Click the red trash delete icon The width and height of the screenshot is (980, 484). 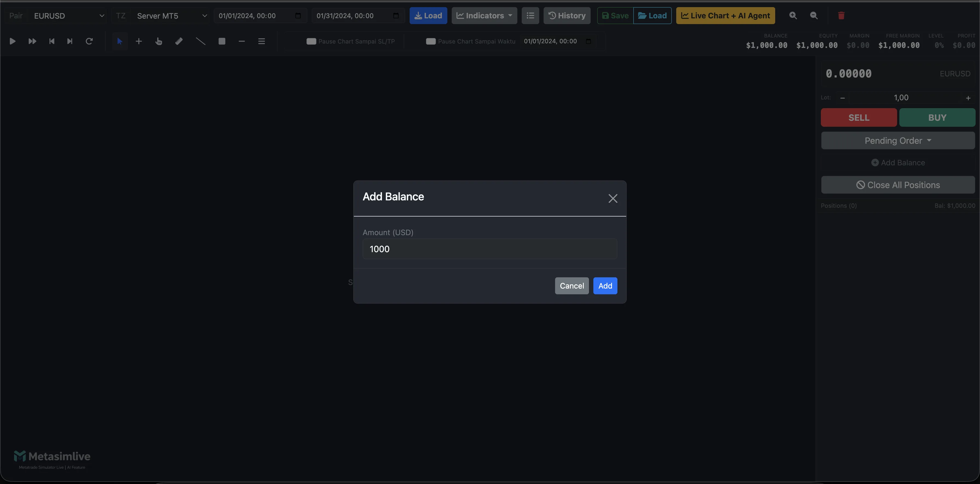click(x=841, y=16)
